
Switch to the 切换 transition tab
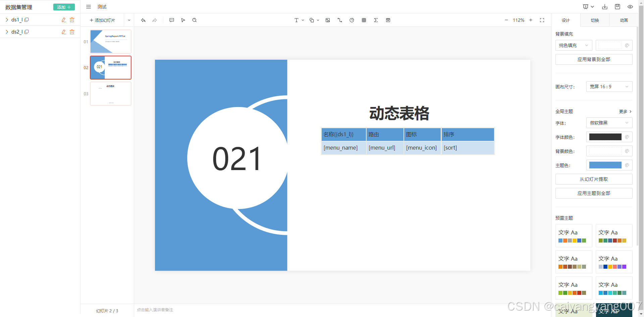[595, 20]
